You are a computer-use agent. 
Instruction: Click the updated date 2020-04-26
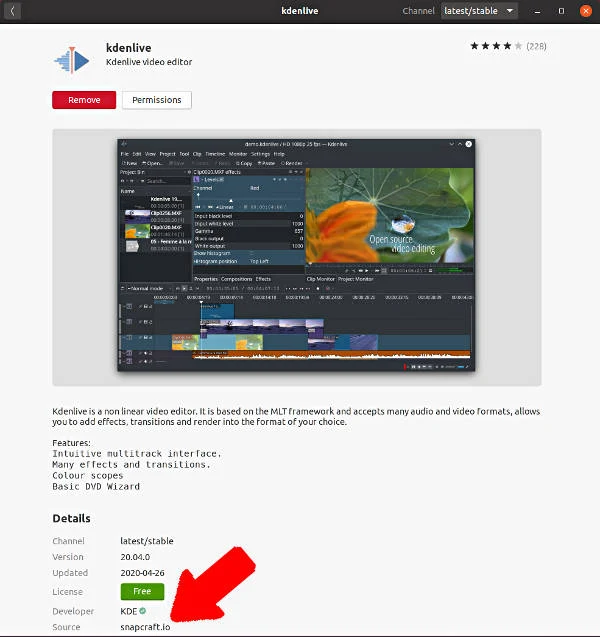click(142, 573)
